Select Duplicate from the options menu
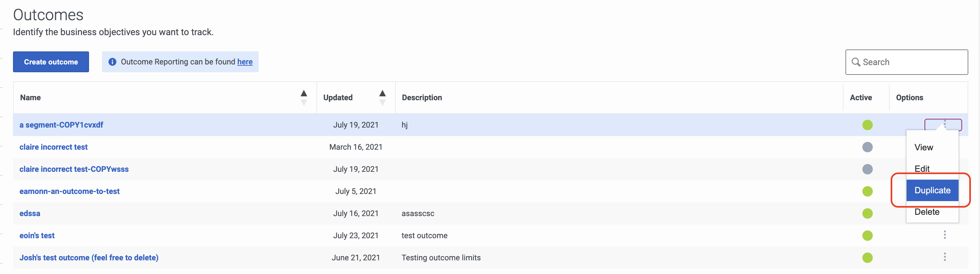The width and height of the screenshot is (980, 274). pos(932,190)
